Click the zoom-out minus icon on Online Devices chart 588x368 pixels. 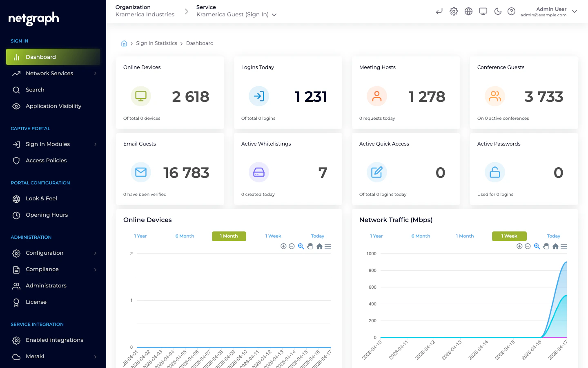(292, 246)
